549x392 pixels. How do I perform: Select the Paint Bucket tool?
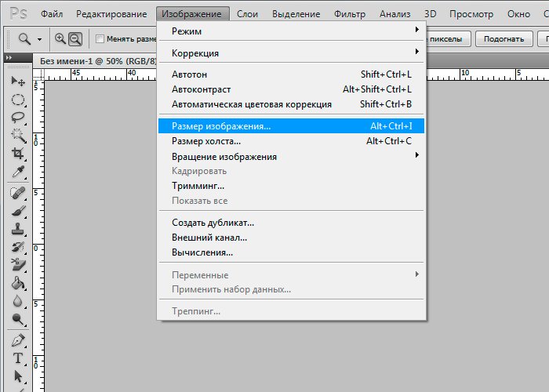click(x=18, y=284)
